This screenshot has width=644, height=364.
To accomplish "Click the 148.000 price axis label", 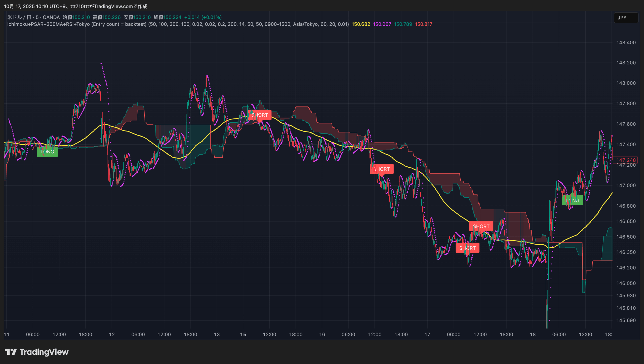I will click(626, 83).
